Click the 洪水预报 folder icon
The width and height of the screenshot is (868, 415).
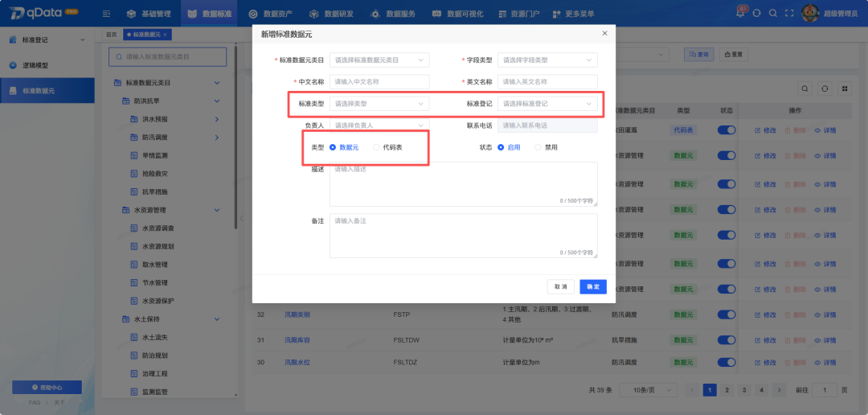tap(134, 119)
